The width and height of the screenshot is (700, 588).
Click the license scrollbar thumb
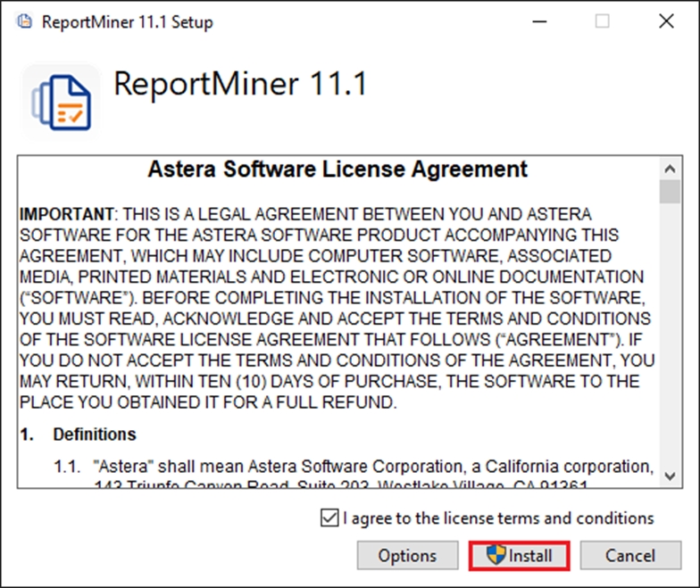tap(670, 192)
